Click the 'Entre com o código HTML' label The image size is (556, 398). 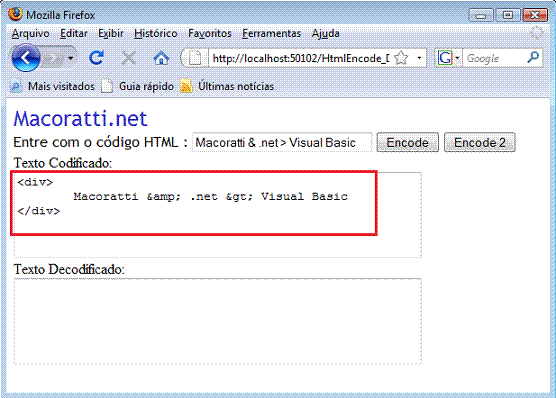100,142
